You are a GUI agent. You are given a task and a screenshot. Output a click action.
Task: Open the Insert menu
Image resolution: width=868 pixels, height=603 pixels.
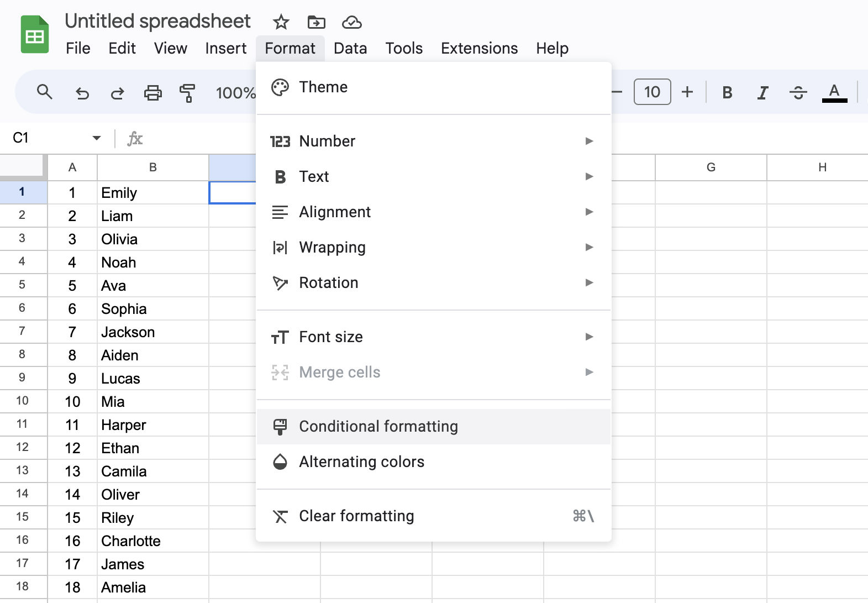[x=226, y=48]
